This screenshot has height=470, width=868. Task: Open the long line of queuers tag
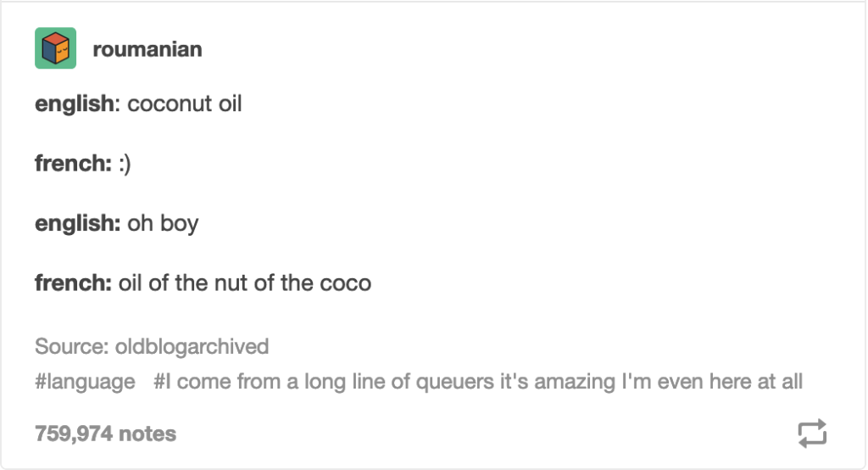[478, 382]
